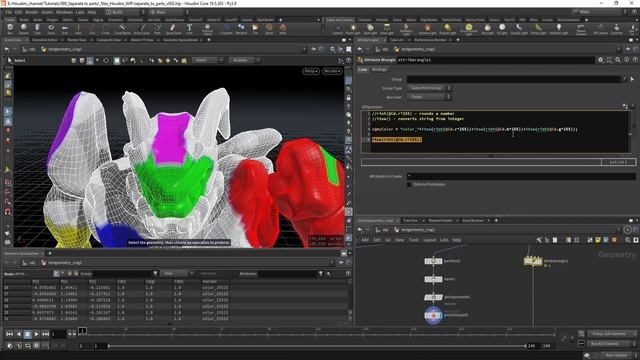This screenshot has height=360, width=640.
Task: Click inside the Group input field
Action: [x=514, y=79]
